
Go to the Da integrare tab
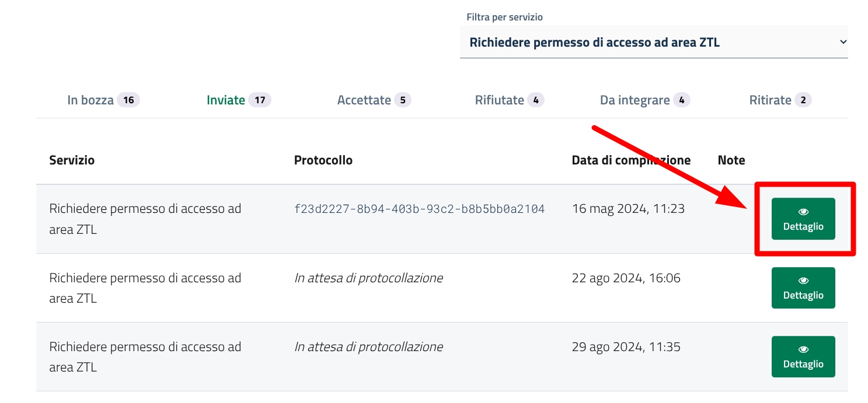click(x=635, y=100)
